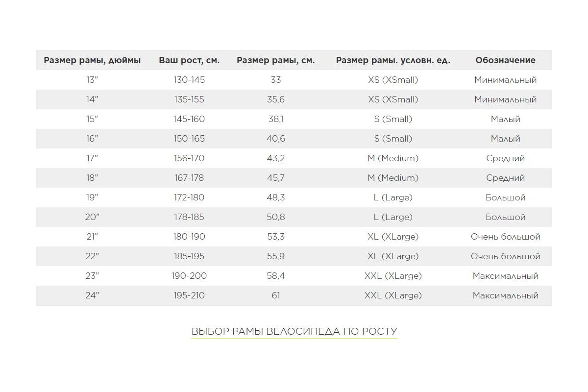Click 'Очень большой' in the 21″ row
This screenshot has height=392, width=588.
click(x=505, y=237)
